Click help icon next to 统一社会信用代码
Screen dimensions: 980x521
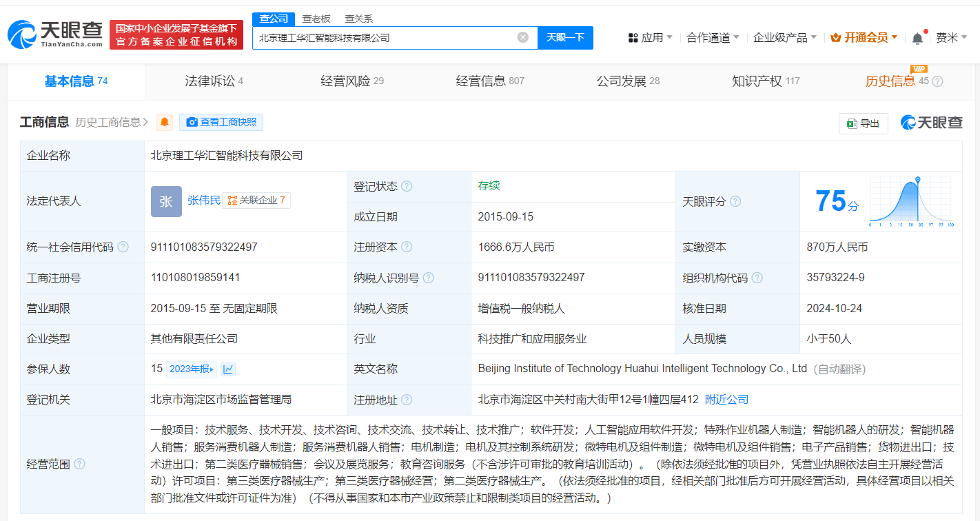tap(123, 247)
